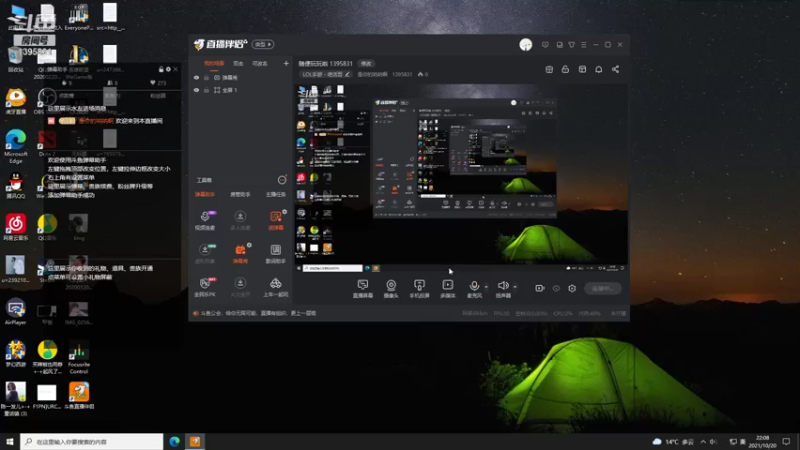Open the 多人连麦 tool

tap(240, 220)
